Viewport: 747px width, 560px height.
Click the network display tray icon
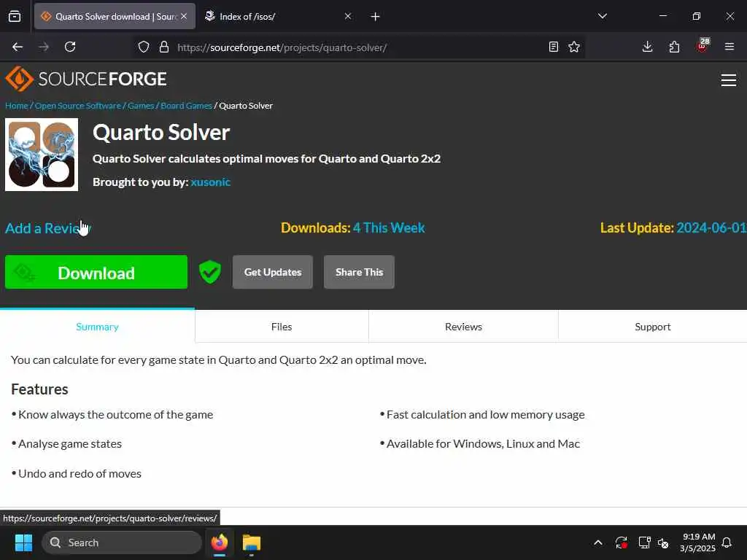coord(644,542)
